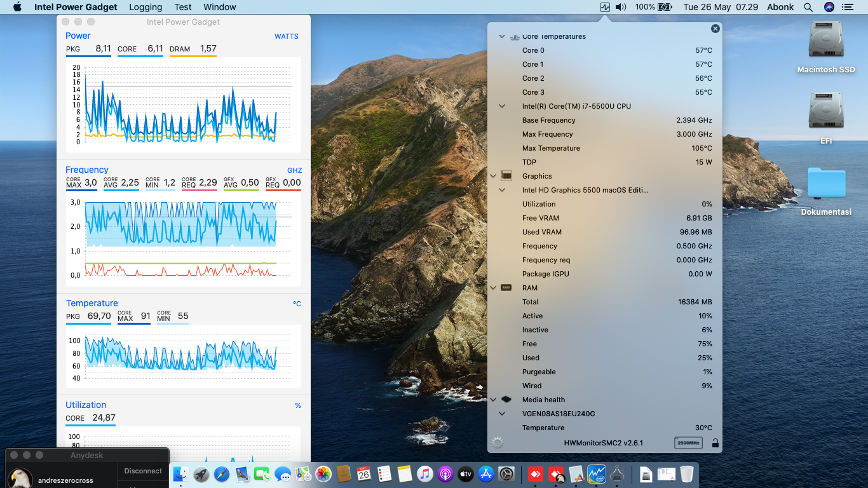Screen dimensions: 868x488
Task: Collapse the Media health section
Action: tap(493, 400)
